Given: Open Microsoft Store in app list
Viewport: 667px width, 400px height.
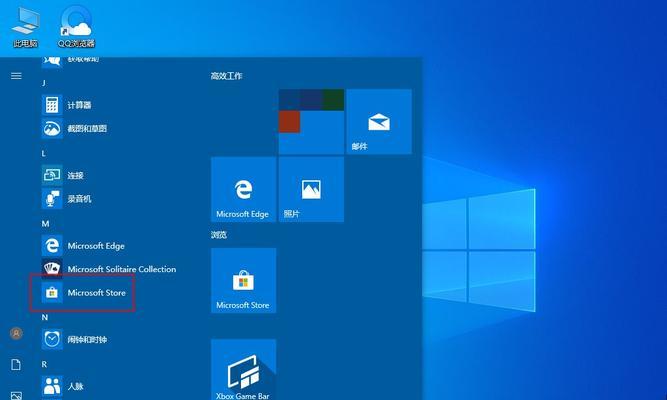Looking at the screenshot, I should pyautogui.click(x=84, y=292).
